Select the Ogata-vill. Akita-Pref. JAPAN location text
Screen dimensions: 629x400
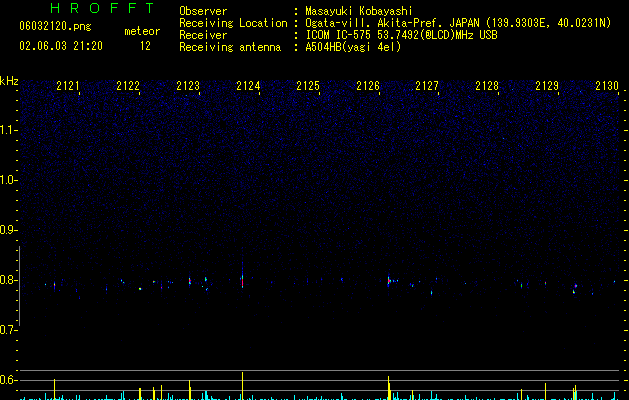[x=458, y=23]
